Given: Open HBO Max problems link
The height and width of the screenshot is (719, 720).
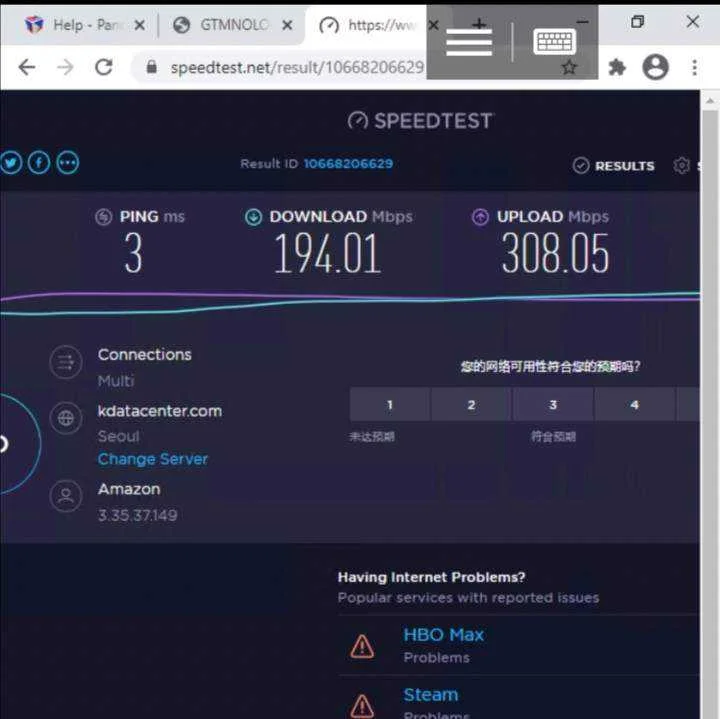Looking at the screenshot, I should [444, 635].
